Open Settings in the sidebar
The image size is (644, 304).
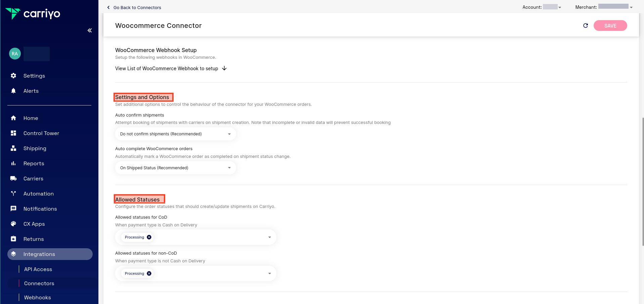click(x=34, y=76)
